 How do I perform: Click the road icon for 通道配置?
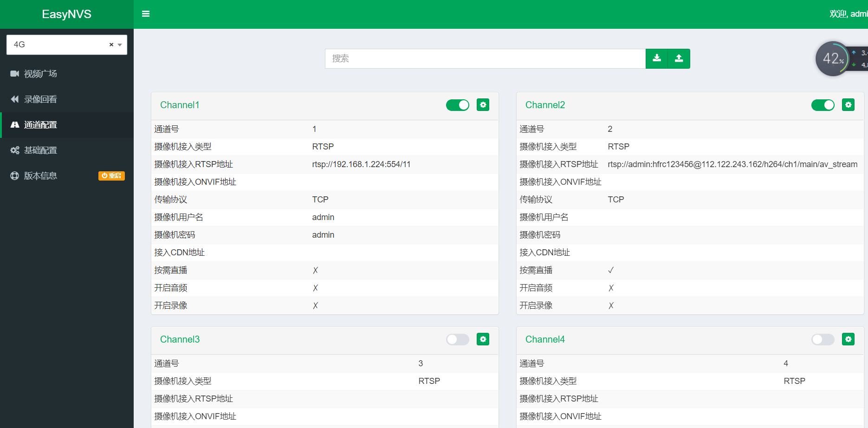15,125
